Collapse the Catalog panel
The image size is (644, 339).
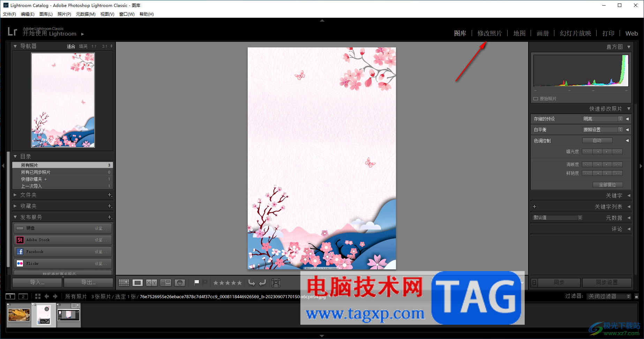point(15,156)
